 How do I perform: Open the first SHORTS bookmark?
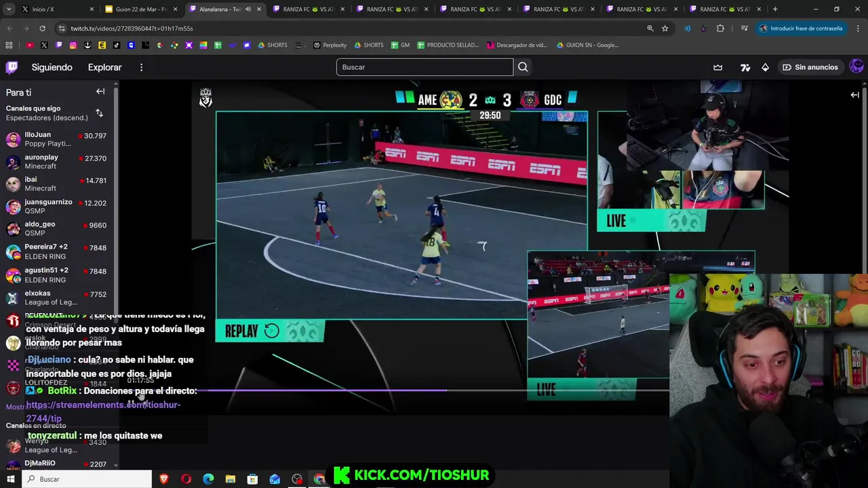pyautogui.click(x=272, y=45)
